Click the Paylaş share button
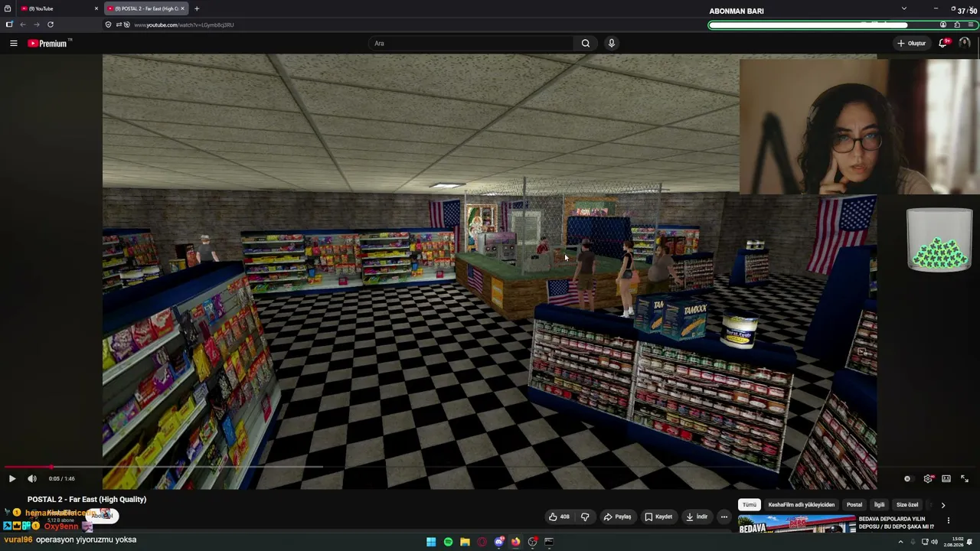 click(x=617, y=517)
